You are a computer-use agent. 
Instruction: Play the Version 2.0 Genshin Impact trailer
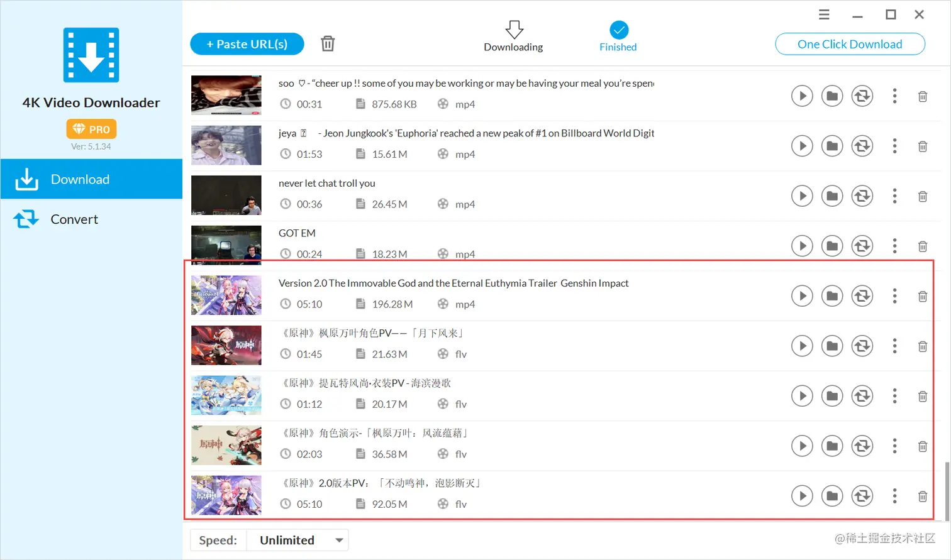[x=802, y=296]
